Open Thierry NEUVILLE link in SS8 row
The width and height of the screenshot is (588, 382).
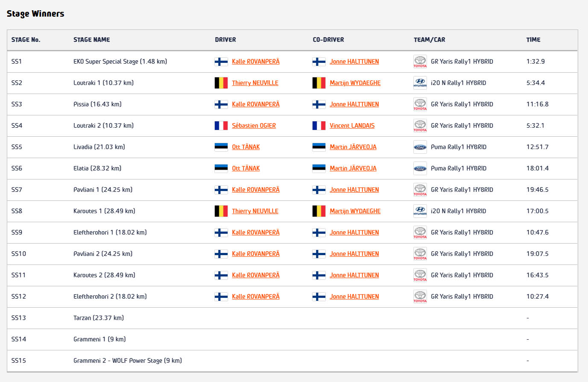click(255, 211)
